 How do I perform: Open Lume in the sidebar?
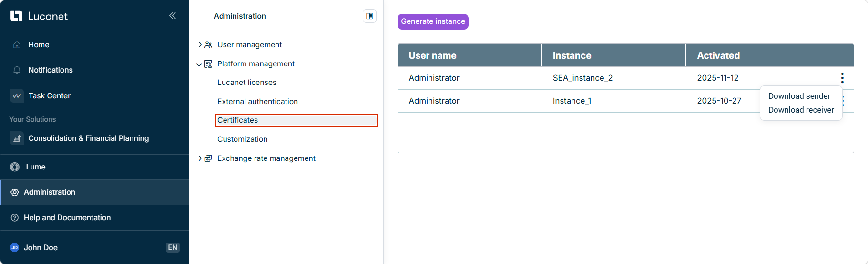(x=94, y=167)
